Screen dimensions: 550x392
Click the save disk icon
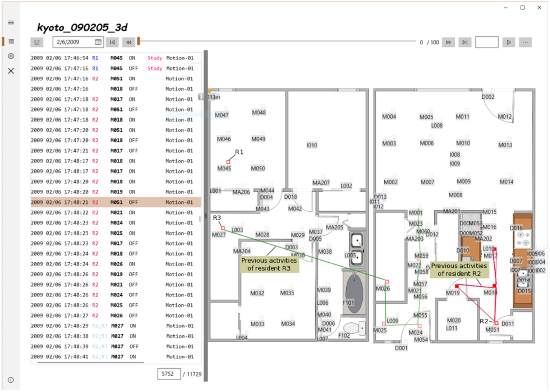point(37,42)
